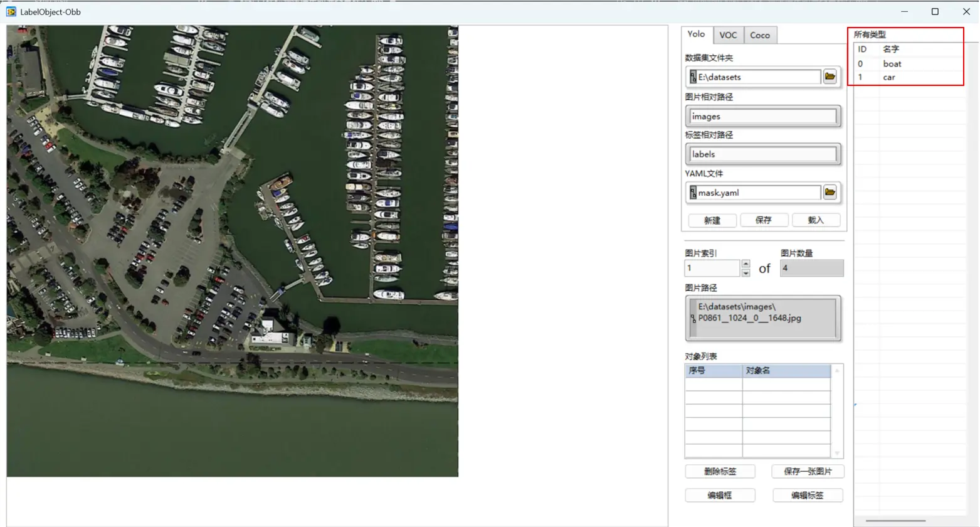Increase image index with up arrow
The image size is (980, 527).
[746, 264]
